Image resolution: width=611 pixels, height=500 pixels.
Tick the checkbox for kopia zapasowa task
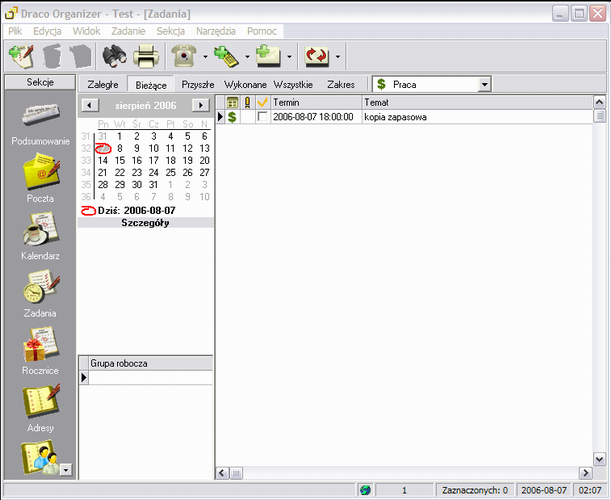263,117
